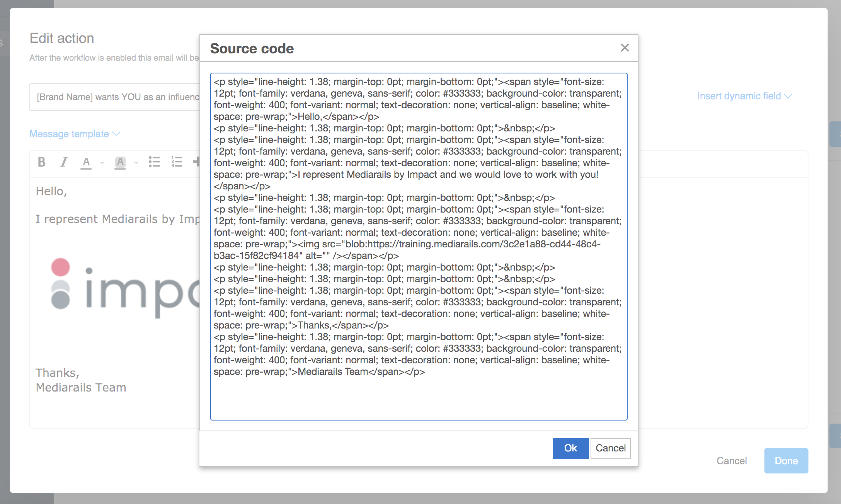The height and width of the screenshot is (504, 841).
Task: Select the Hello greeting text in the email
Action: pos(51,191)
